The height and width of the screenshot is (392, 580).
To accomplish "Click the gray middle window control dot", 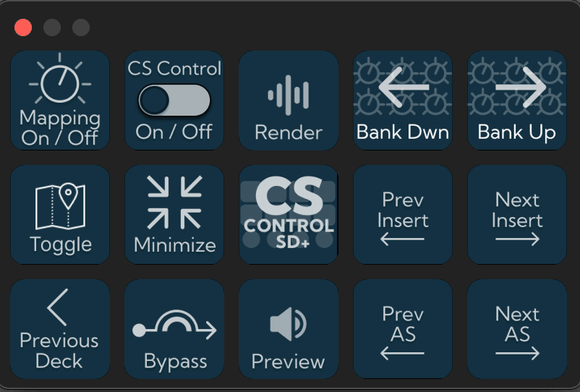I will (52, 27).
